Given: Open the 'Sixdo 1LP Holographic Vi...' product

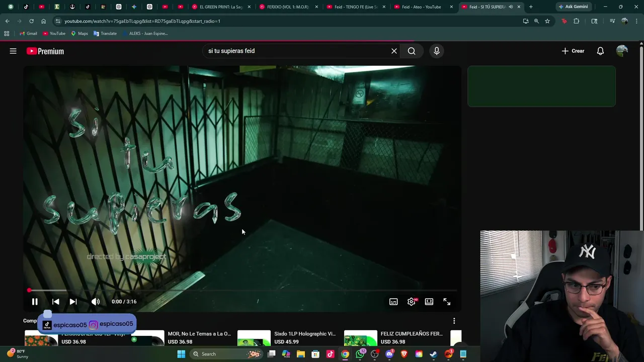Looking at the screenshot, I should (305, 334).
